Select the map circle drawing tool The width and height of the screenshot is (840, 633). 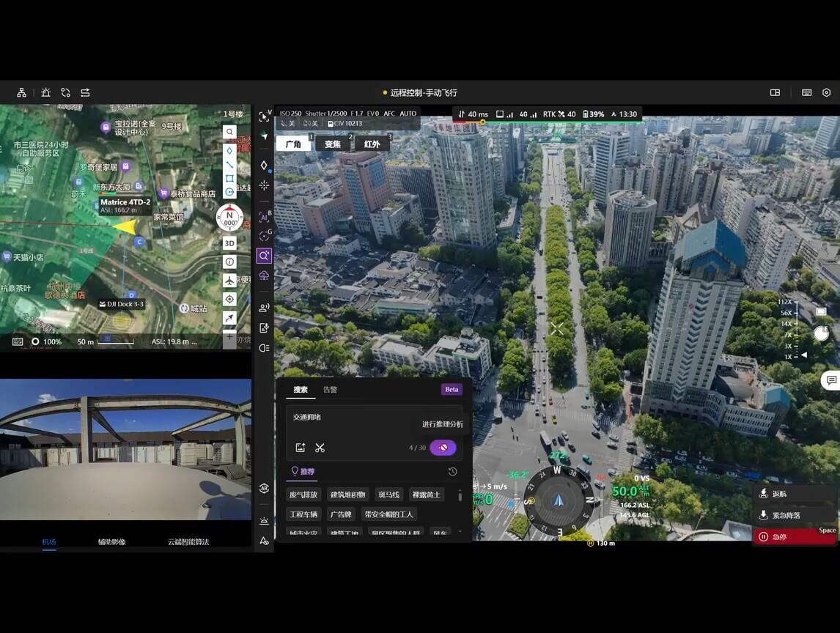point(229,192)
